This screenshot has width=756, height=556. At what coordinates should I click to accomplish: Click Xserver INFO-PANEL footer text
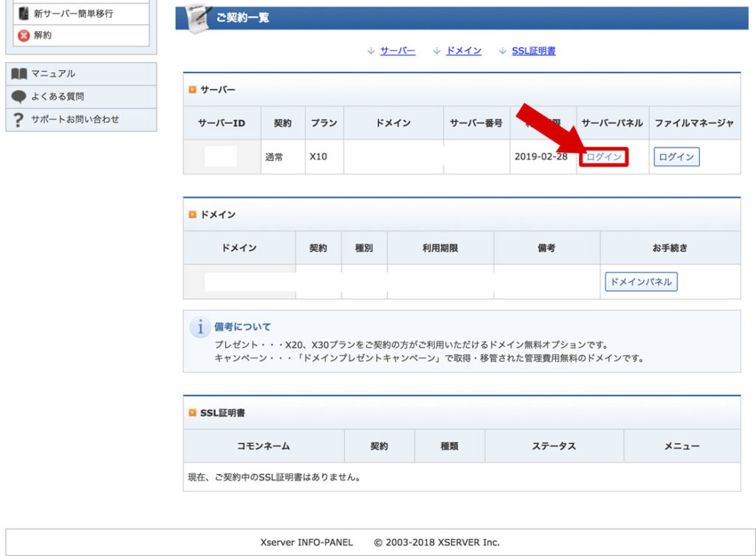[306, 543]
